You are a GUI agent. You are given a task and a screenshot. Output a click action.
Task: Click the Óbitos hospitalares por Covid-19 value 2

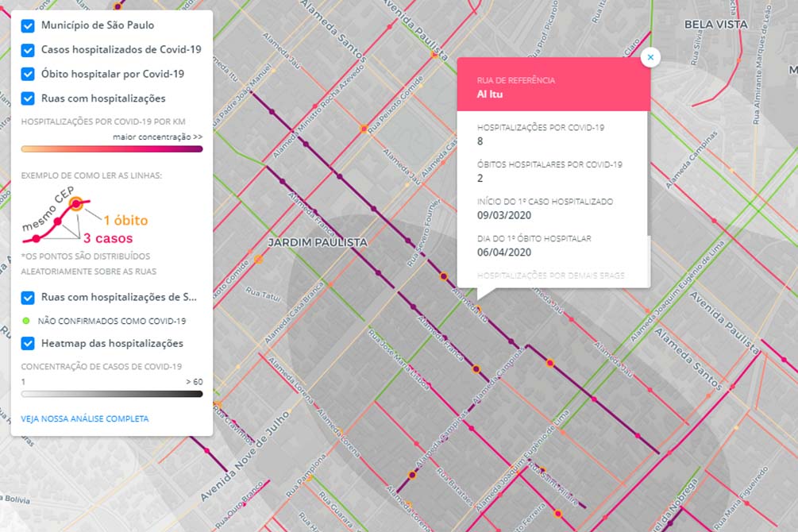click(x=480, y=179)
